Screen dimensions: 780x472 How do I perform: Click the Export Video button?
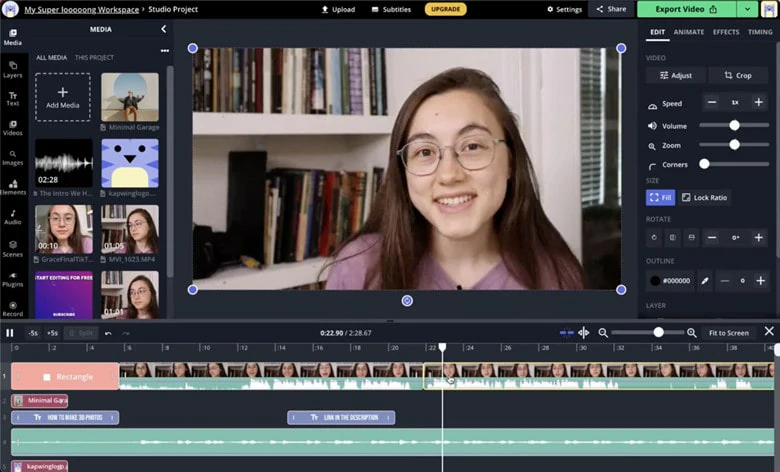tap(686, 9)
